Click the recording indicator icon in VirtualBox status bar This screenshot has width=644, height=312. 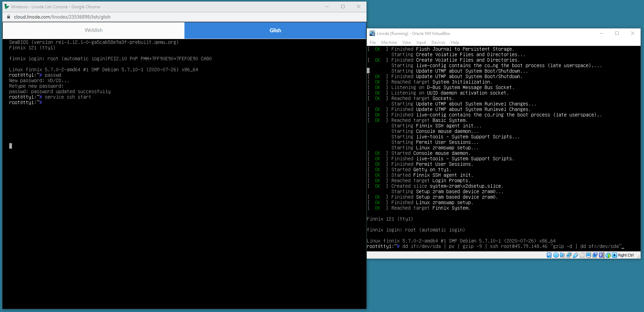point(595,255)
